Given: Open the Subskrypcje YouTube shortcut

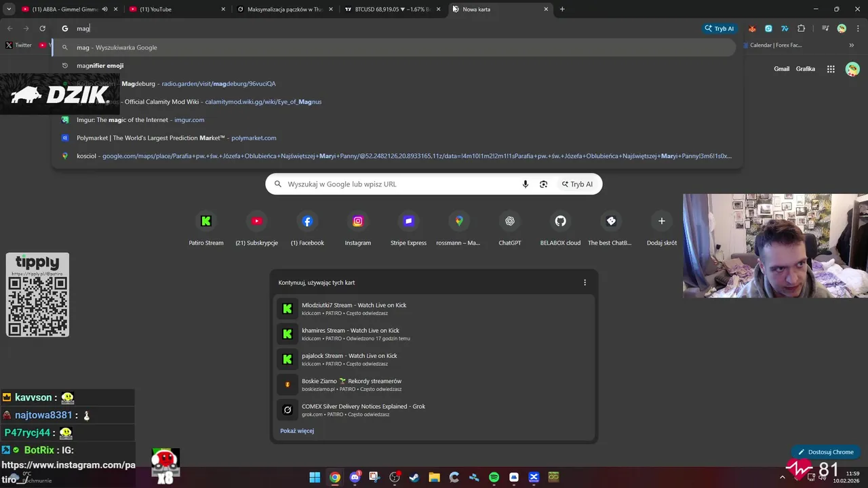Looking at the screenshot, I should click(256, 229).
